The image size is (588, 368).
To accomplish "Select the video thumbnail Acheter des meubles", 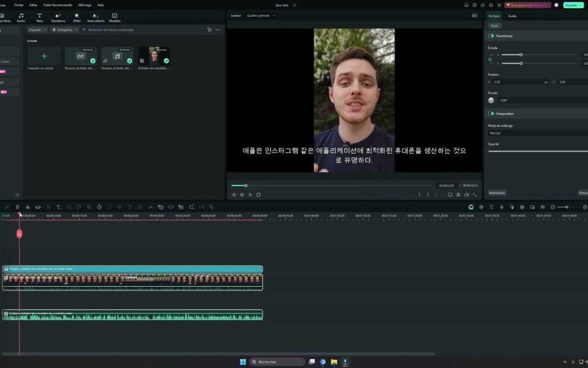I will [154, 56].
